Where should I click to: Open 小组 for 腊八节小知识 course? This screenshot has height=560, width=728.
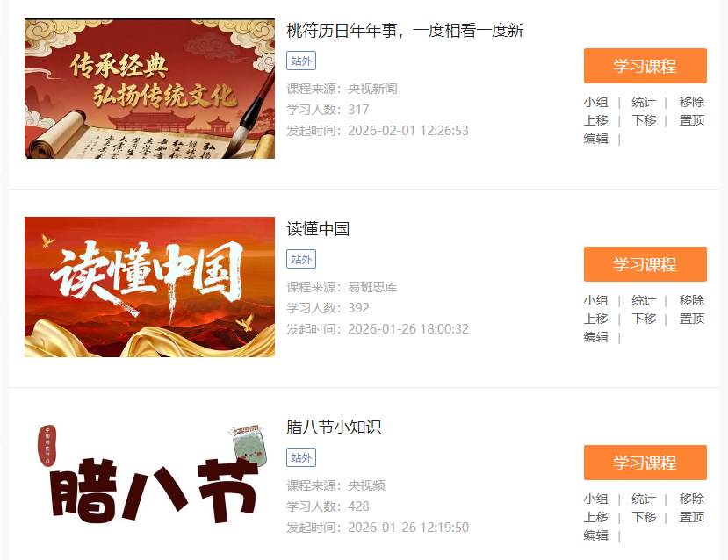click(595, 499)
